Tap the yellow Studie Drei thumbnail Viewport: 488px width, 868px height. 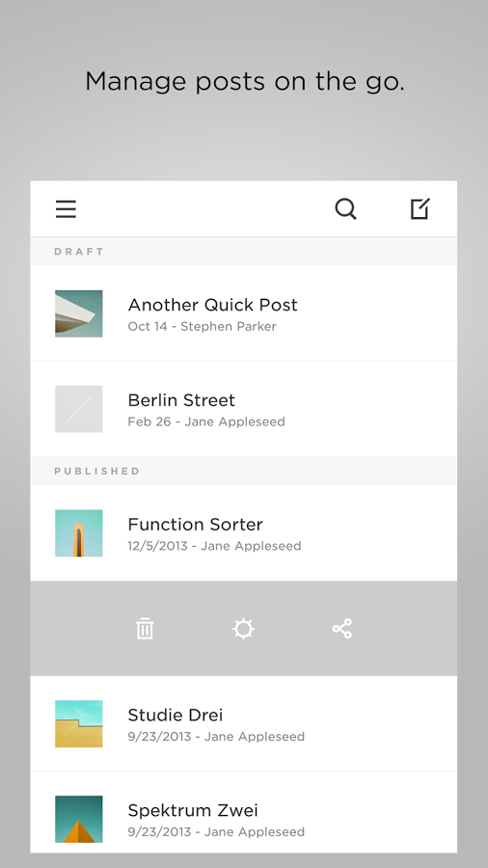click(78, 723)
